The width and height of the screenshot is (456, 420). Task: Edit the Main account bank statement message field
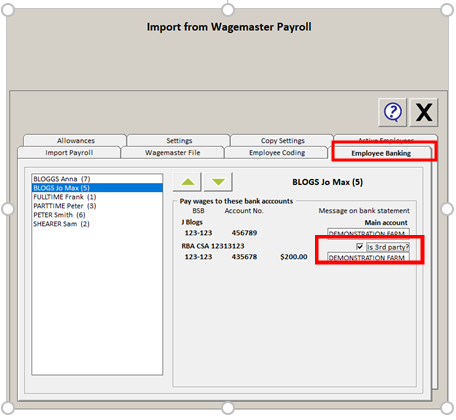click(368, 233)
